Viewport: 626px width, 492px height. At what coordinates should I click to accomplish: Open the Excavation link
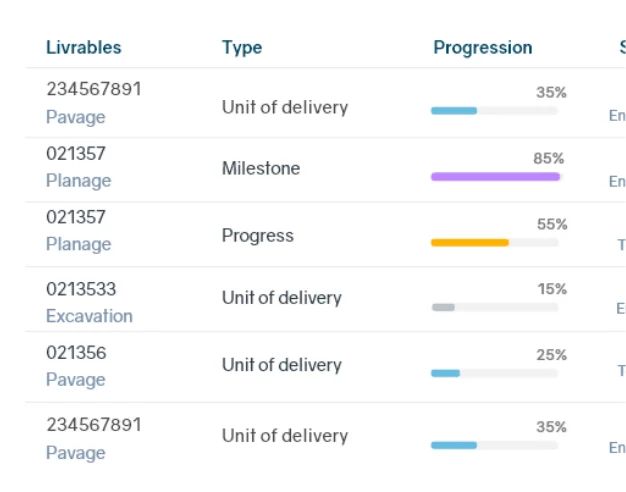click(x=89, y=316)
